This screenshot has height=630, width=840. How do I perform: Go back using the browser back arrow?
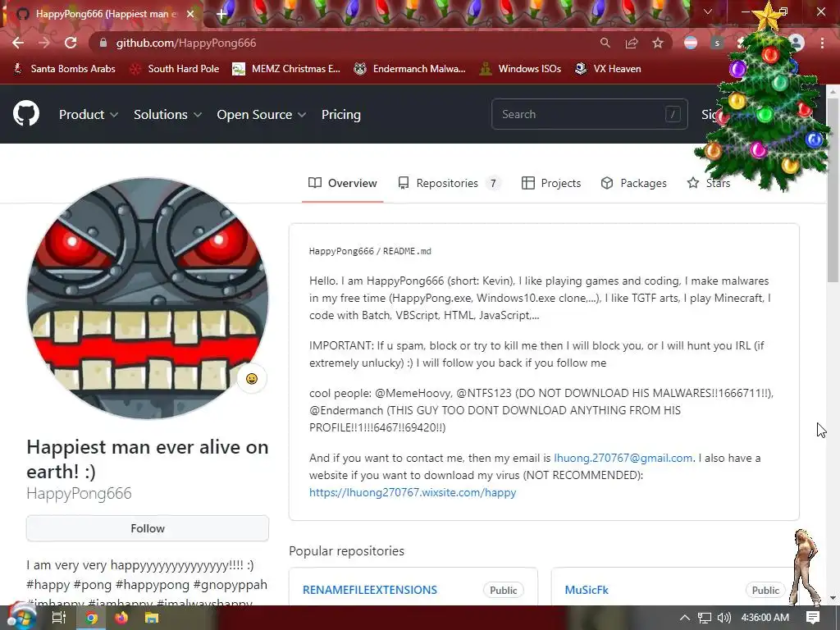tap(18, 43)
